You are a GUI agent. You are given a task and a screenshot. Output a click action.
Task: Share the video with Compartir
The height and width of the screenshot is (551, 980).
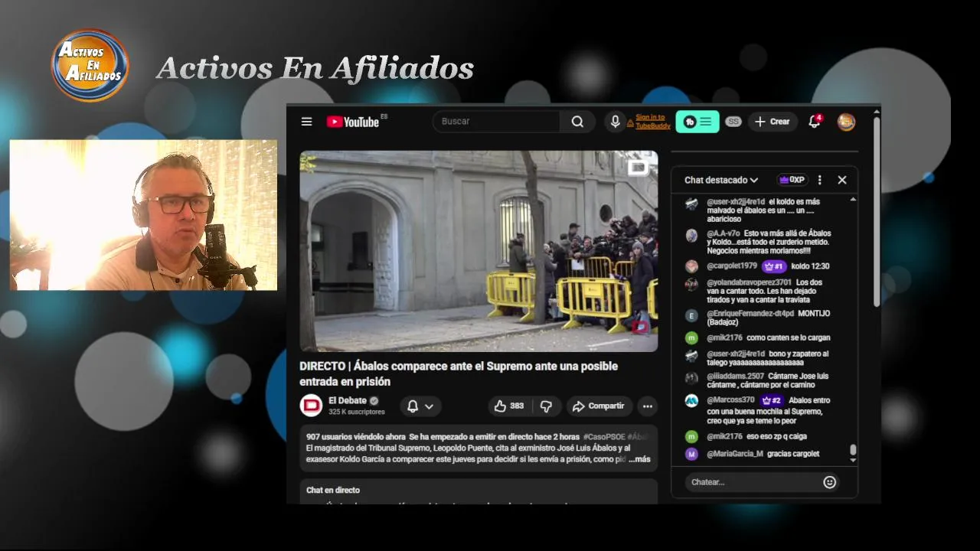click(598, 406)
